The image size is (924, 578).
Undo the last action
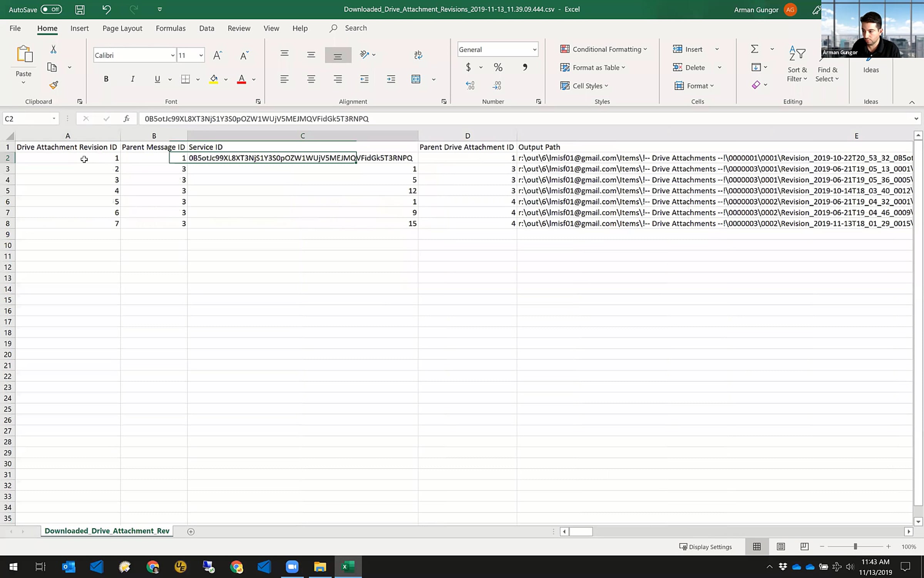pyautogui.click(x=106, y=10)
